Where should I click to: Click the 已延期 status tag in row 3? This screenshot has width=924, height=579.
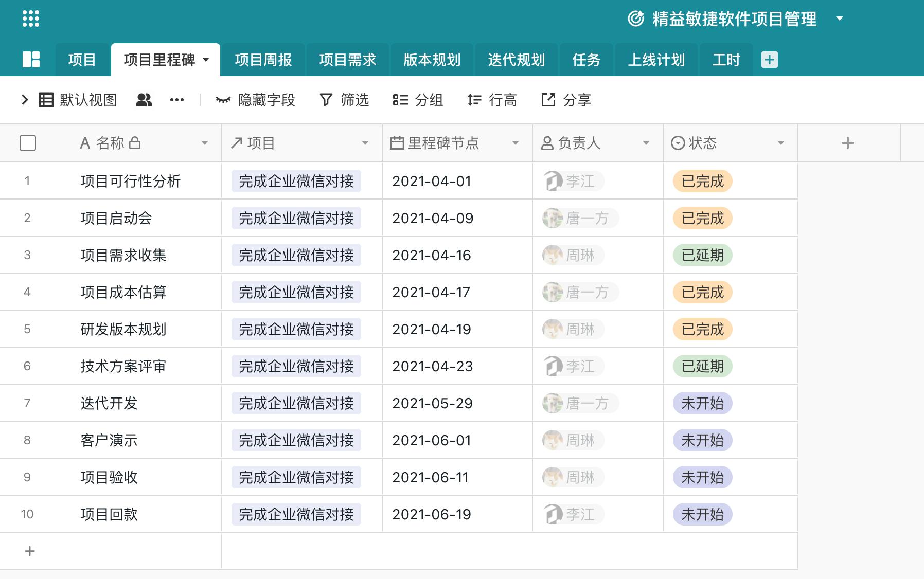coord(702,255)
